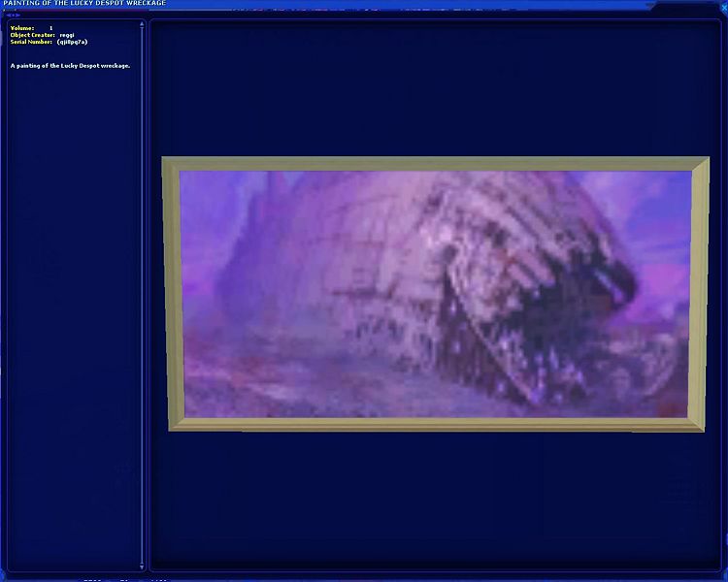Image resolution: width=728 pixels, height=582 pixels.
Task: Click the info panel vertical scrollbar track
Action: click(142, 291)
